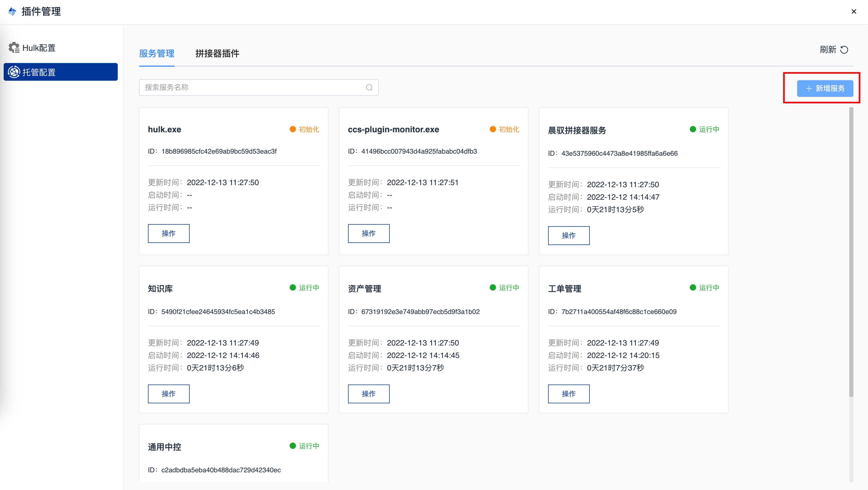This screenshot has width=868, height=490.
Task: Close the plugin management window
Action: pos(854,11)
